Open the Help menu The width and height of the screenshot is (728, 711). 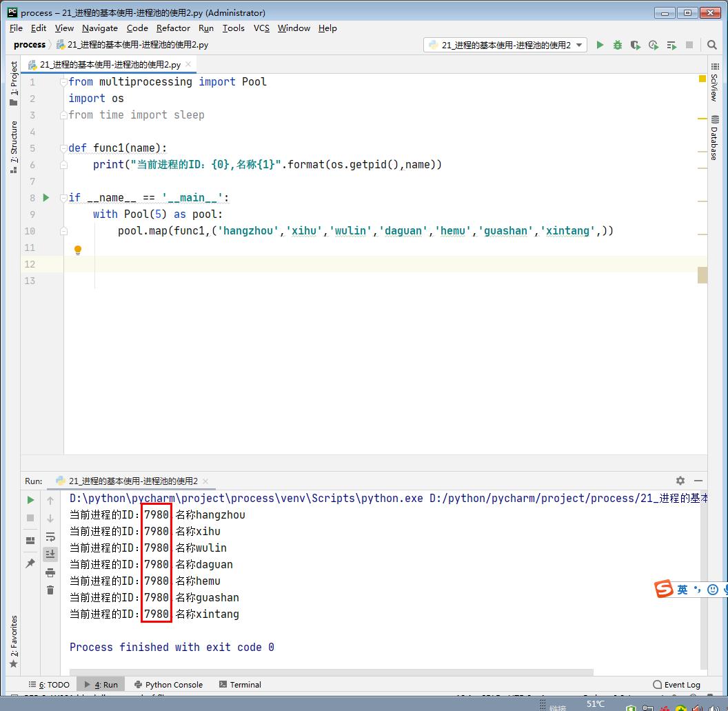pos(327,28)
